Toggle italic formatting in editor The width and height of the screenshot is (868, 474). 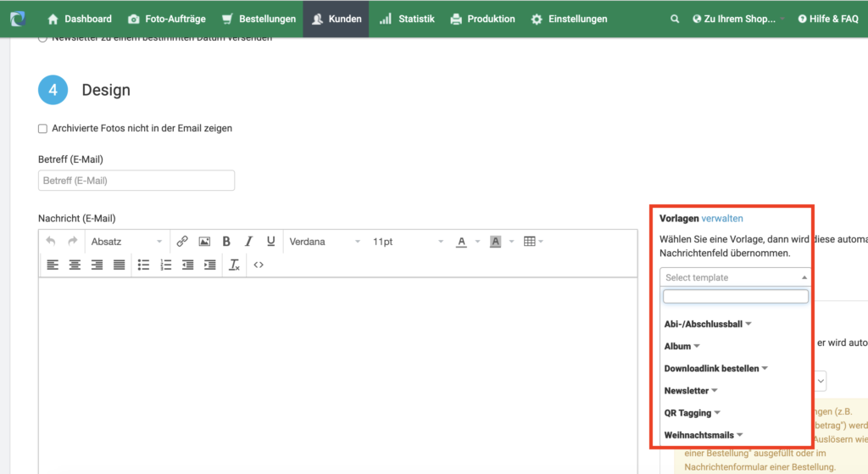[248, 242]
